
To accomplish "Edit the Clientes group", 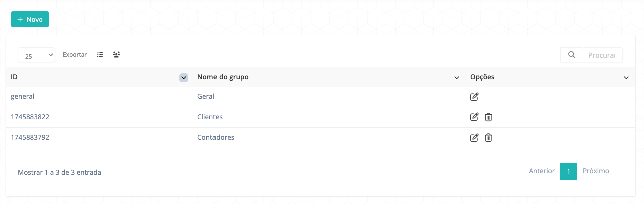I will (474, 117).
